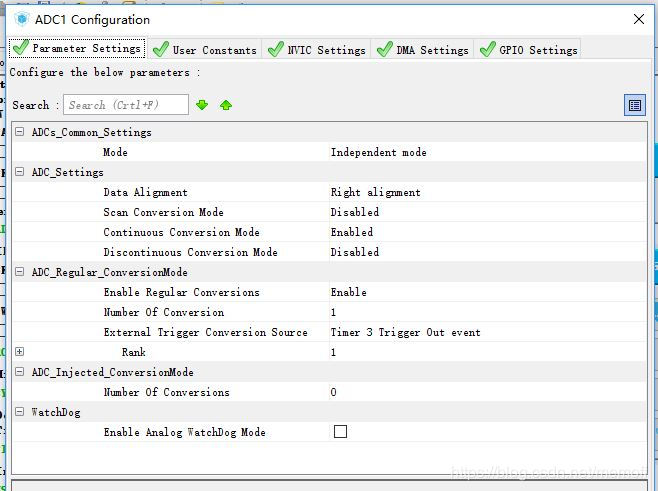Collapse the ADC_Settings group
The height and width of the screenshot is (491, 658).
pyautogui.click(x=19, y=172)
